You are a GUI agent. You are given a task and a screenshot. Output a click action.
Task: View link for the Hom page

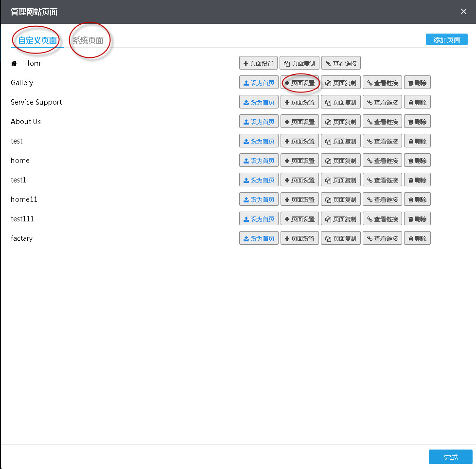click(x=341, y=63)
